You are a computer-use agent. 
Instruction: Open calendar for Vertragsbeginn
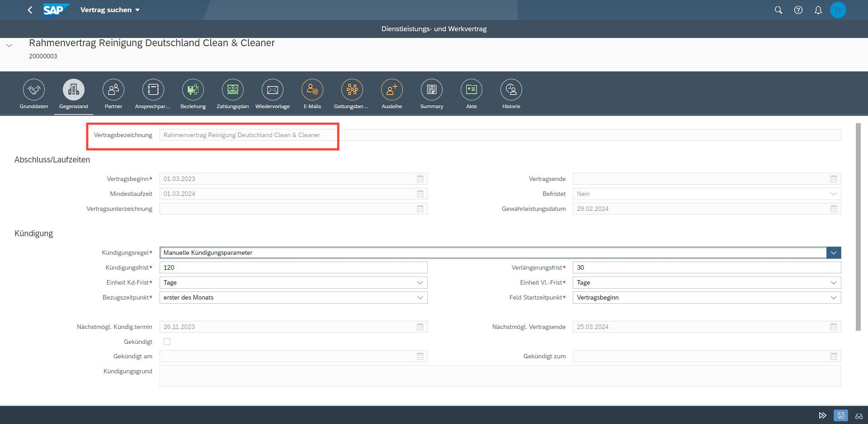tap(420, 179)
